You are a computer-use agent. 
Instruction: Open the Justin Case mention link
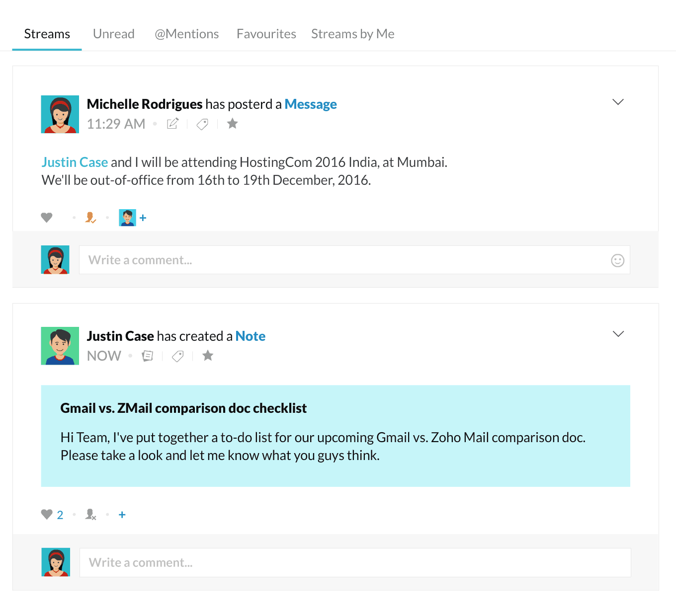tap(75, 162)
